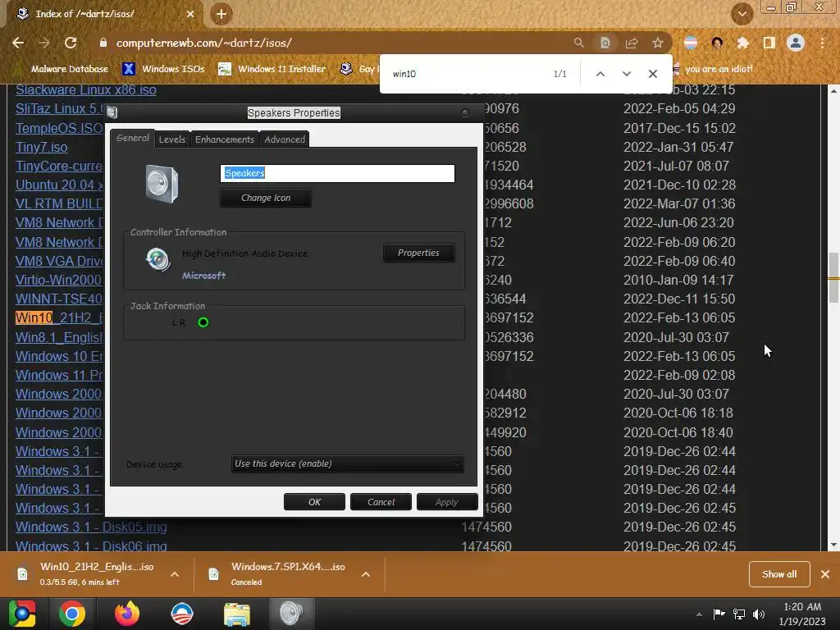This screenshot has height=630, width=840.
Task: Click the blue-white circle taskbar icon
Action: coord(182,614)
